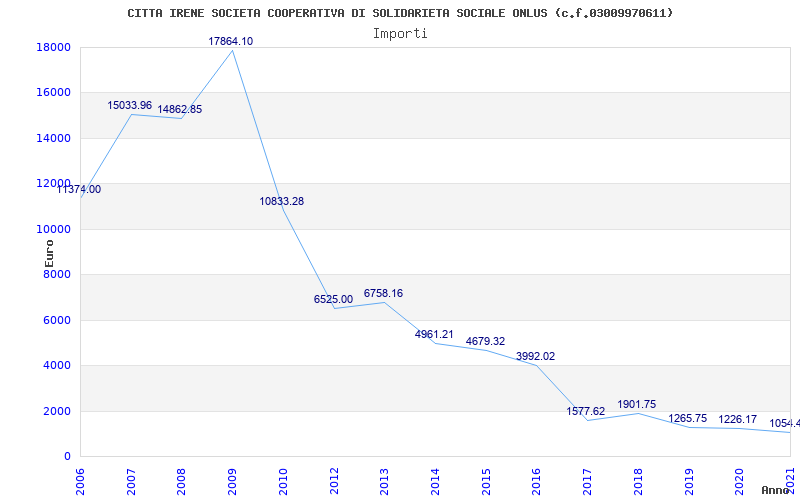Click the line peak point at 2009
Viewport: 800px width, 500px height.
coord(233,51)
